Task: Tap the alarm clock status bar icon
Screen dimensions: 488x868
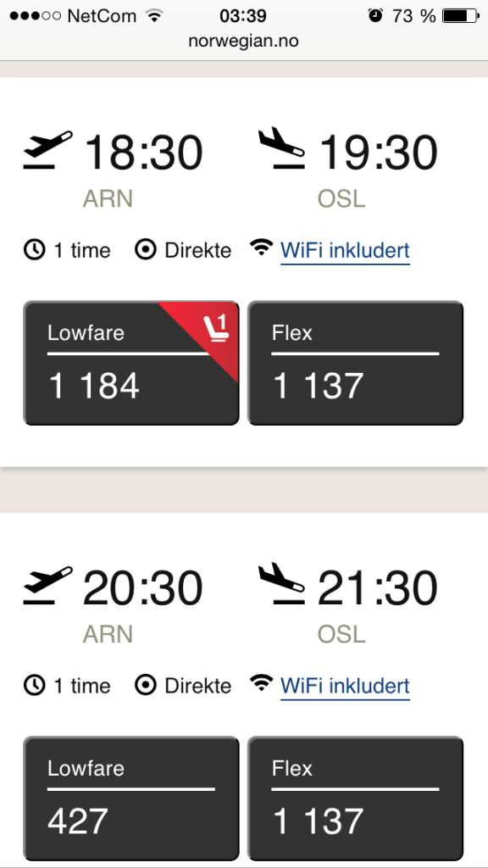Action: tap(375, 15)
